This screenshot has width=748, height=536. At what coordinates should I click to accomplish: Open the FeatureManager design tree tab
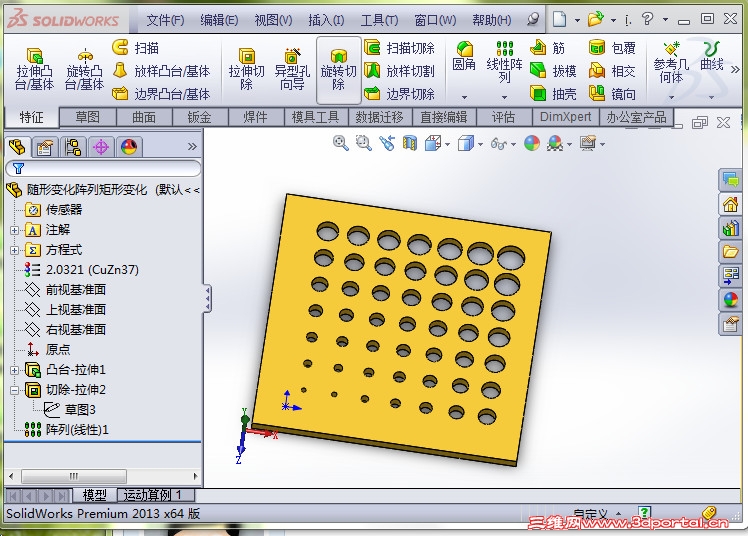click(18, 147)
